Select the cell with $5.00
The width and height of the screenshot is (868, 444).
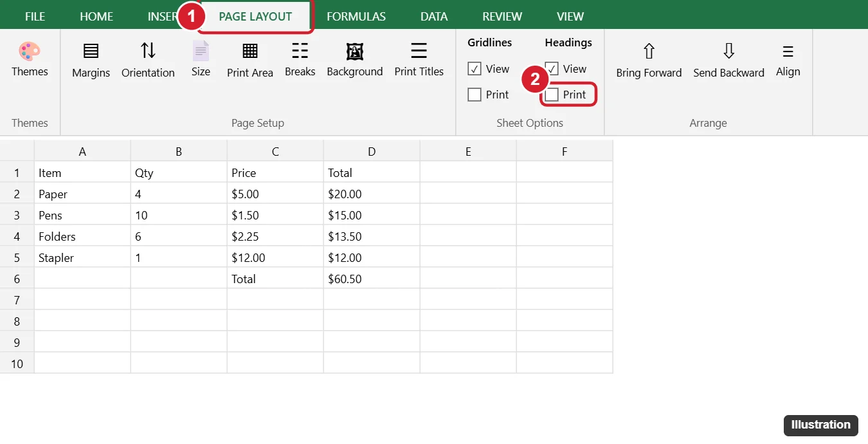click(275, 194)
